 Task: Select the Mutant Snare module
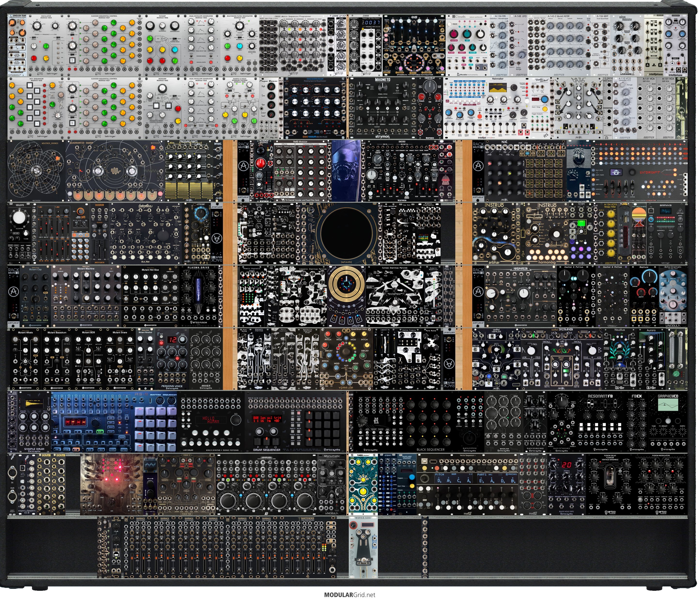tap(121, 359)
